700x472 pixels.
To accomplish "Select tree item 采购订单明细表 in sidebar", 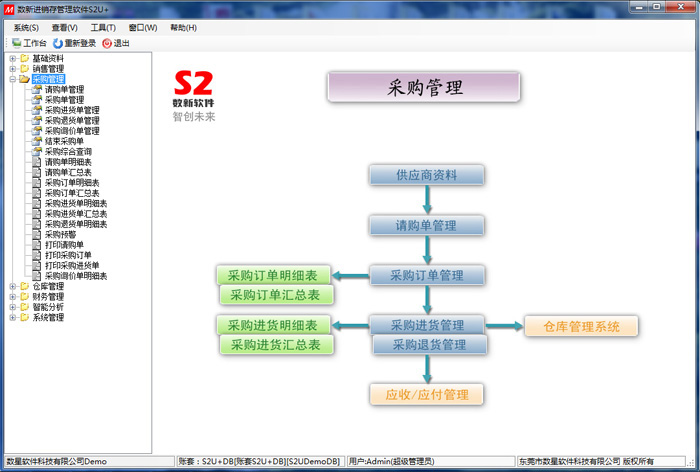I will tap(72, 183).
